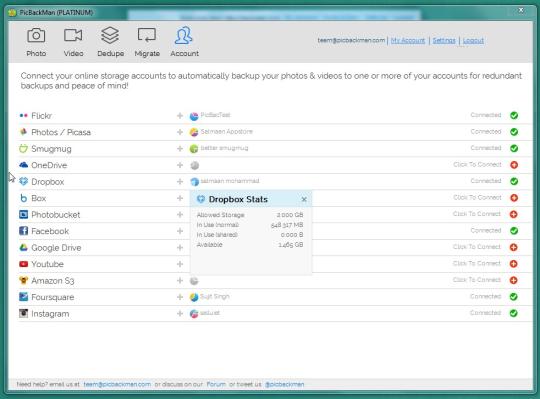Image resolution: width=540 pixels, height=399 pixels.
Task: Close the Dropbox Stats popup
Action: click(x=304, y=199)
